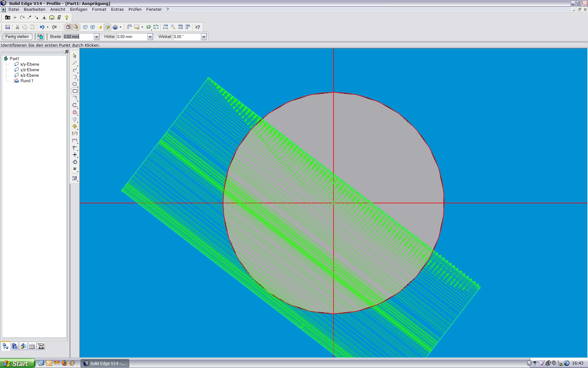
Task: Click the Fertig stellen button
Action: point(17,36)
